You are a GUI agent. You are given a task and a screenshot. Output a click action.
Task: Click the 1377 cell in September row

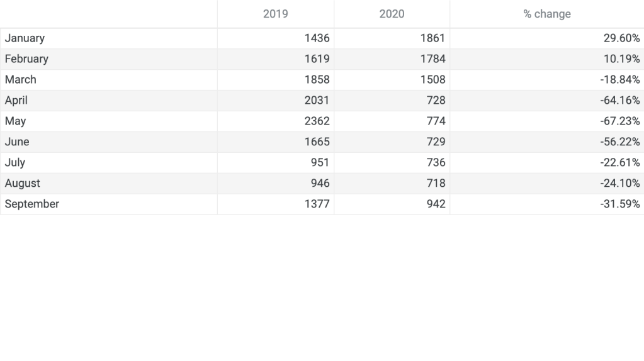[317, 204]
